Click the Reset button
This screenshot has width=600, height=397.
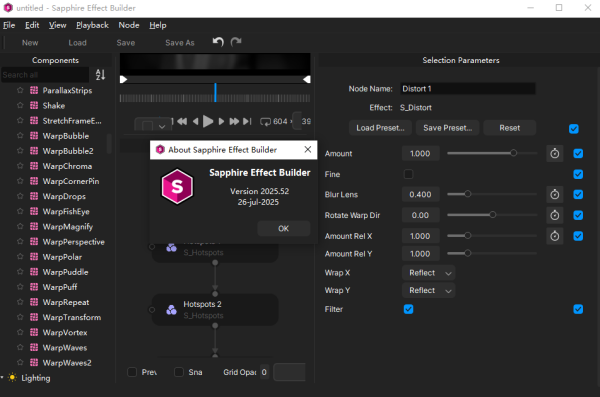pyautogui.click(x=509, y=128)
